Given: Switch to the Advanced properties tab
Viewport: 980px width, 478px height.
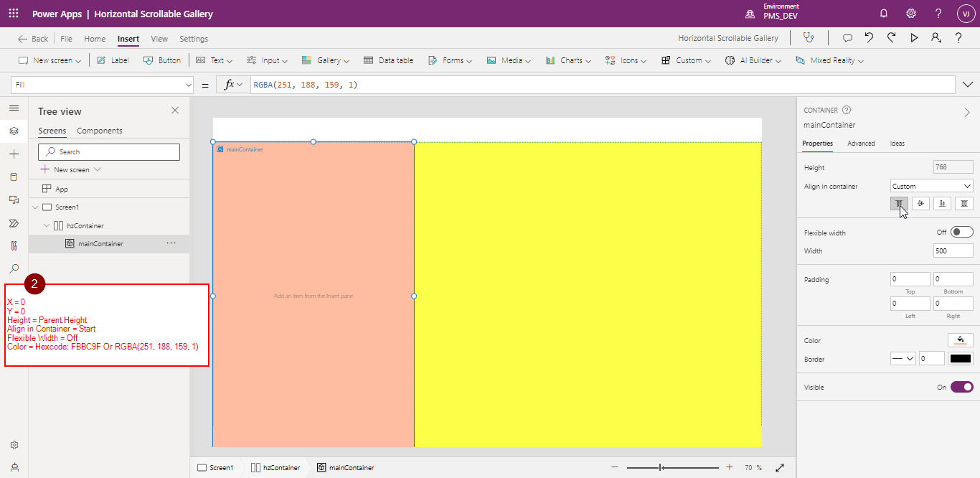Looking at the screenshot, I should coord(861,144).
